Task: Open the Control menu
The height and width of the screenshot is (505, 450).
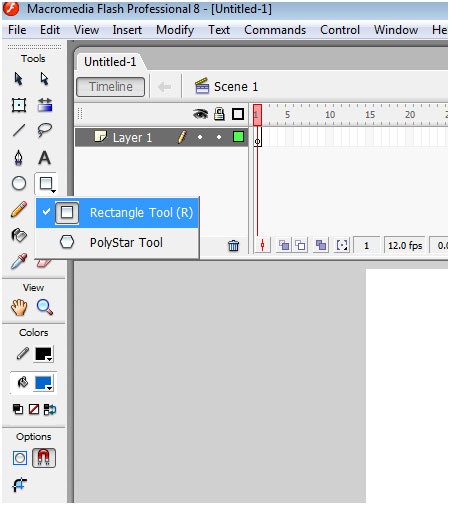Action: tap(340, 30)
